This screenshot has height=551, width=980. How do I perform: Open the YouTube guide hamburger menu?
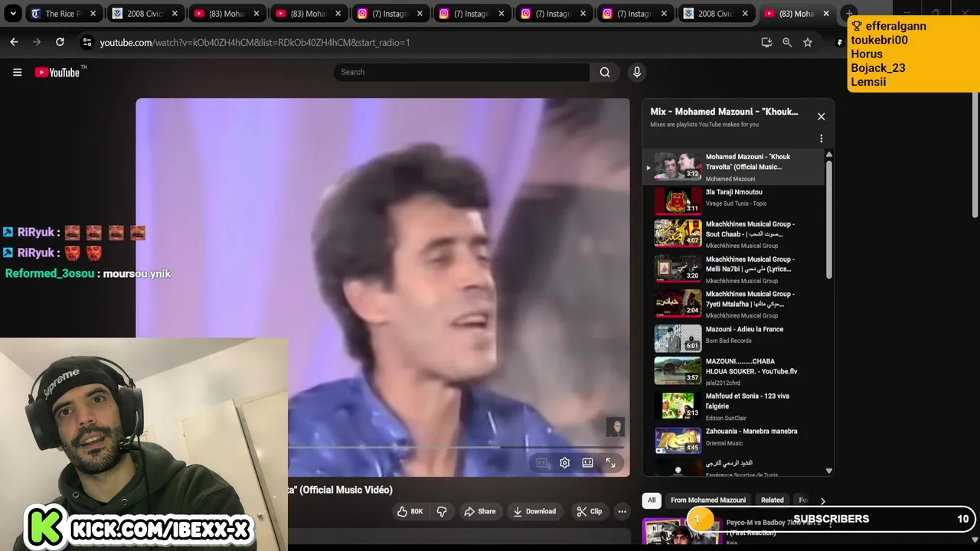pyautogui.click(x=17, y=72)
